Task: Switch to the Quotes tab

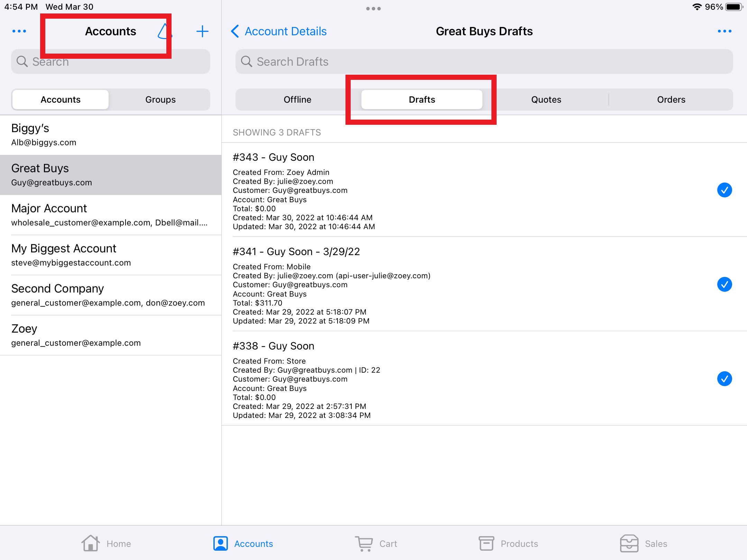Action: click(546, 100)
